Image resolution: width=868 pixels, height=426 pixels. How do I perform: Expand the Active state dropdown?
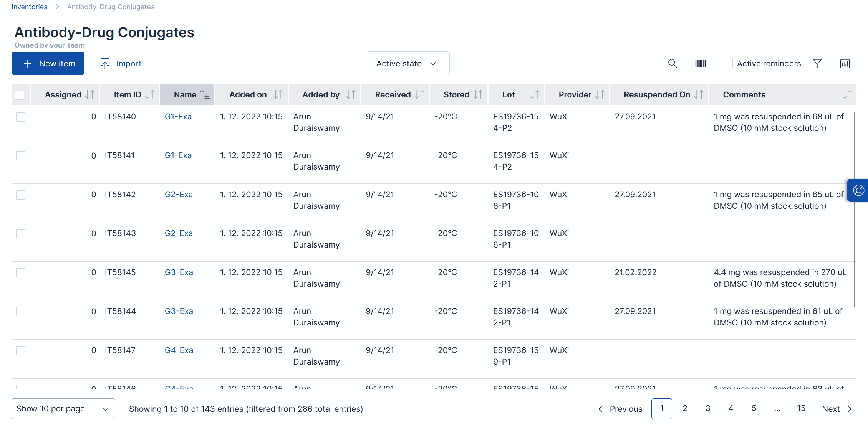pyautogui.click(x=408, y=64)
